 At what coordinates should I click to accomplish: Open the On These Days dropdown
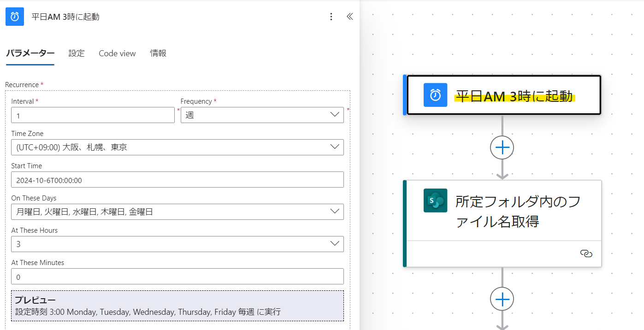click(x=177, y=212)
